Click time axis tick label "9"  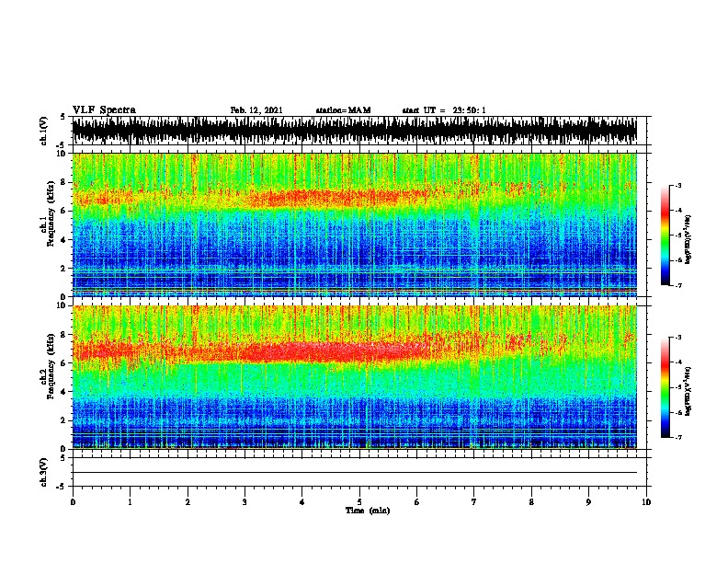pyautogui.click(x=588, y=502)
